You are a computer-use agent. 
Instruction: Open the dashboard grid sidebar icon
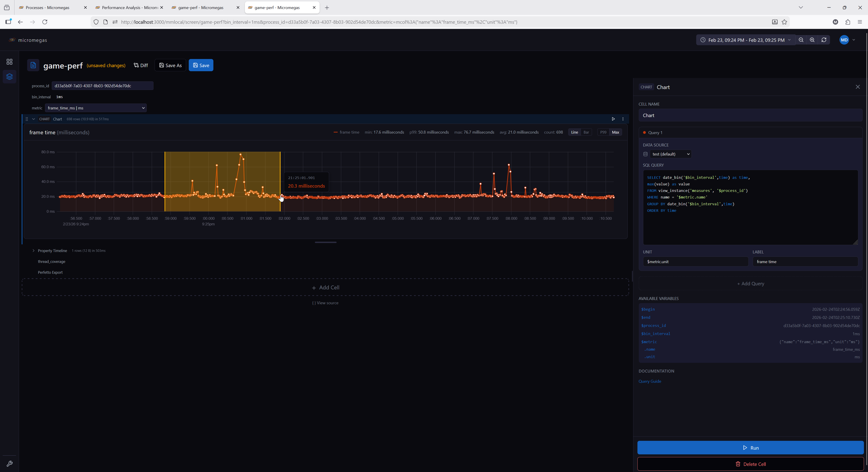click(9, 62)
